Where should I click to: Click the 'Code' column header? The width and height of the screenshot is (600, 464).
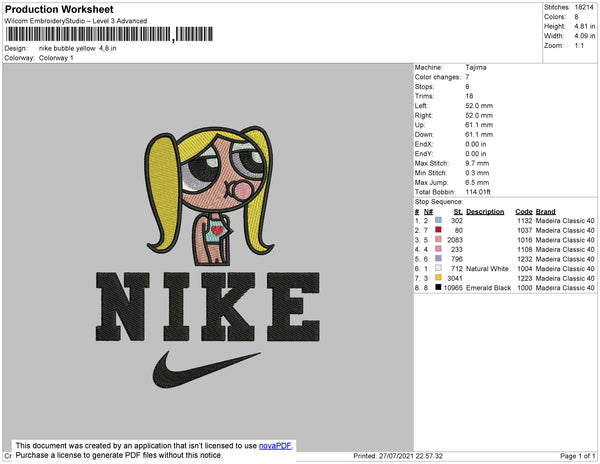click(x=524, y=212)
